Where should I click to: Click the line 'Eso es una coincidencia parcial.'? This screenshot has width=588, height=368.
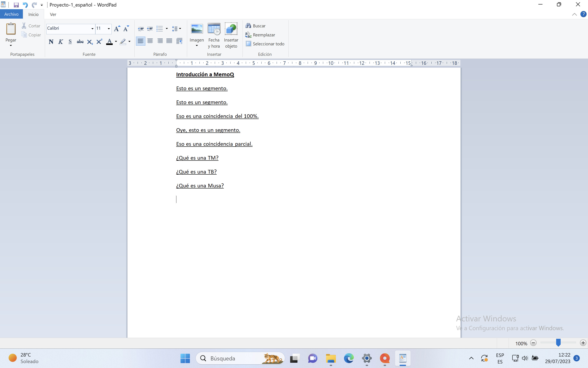point(214,144)
